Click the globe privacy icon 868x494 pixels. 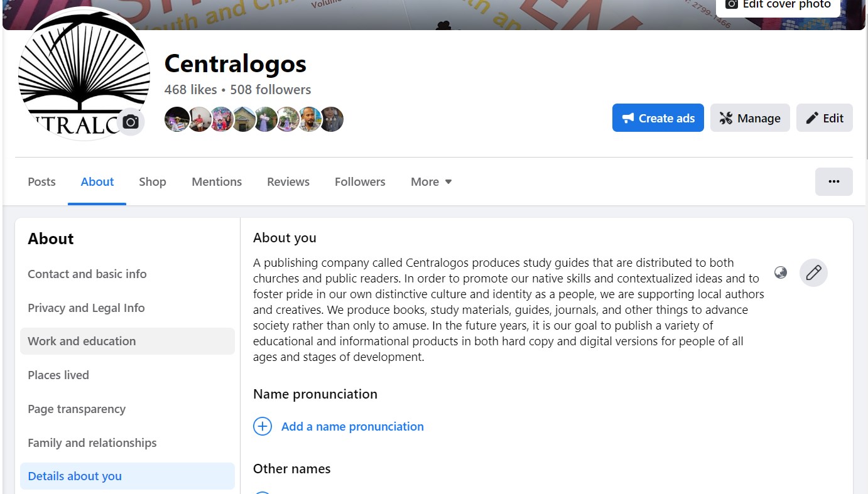click(x=781, y=273)
